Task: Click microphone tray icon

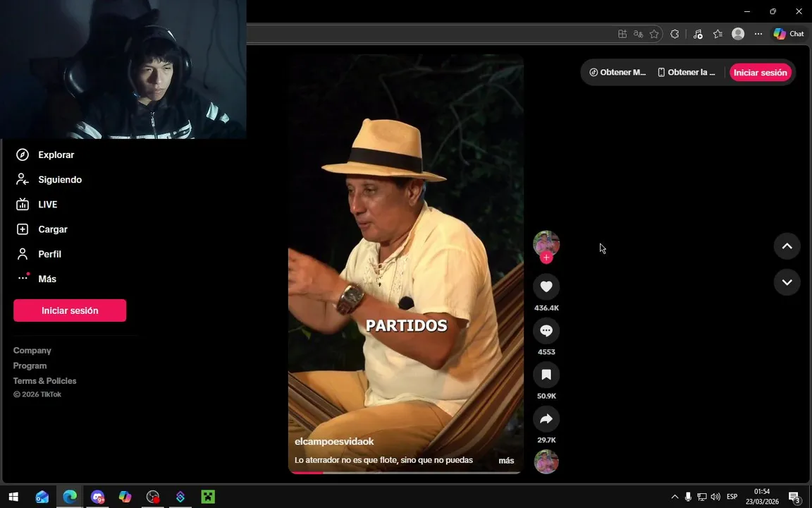Action: point(688,497)
